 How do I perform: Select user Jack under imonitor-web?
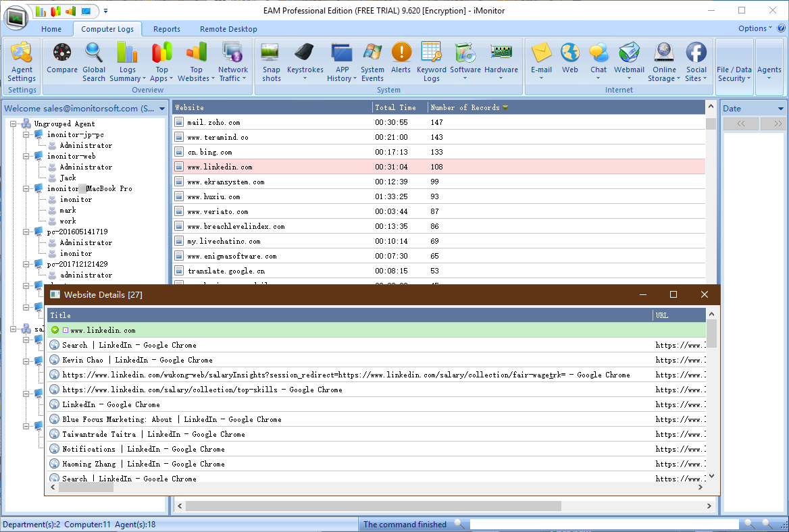68,178
